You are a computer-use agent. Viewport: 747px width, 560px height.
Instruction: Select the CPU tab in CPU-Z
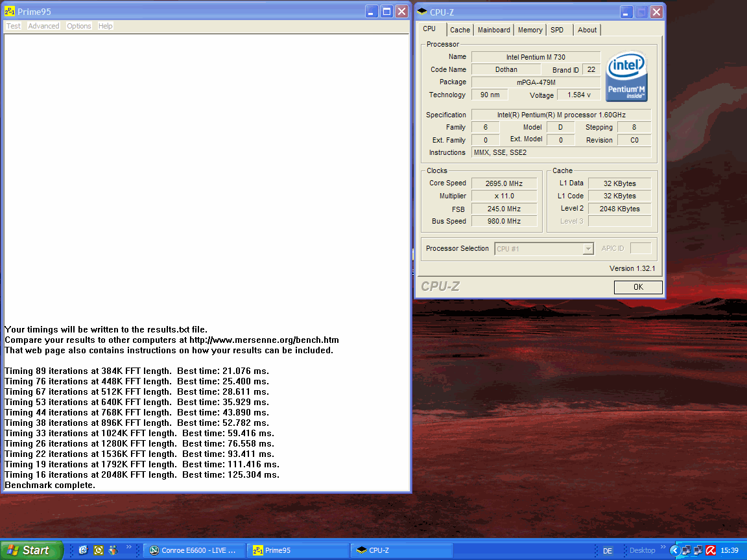[429, 29]
